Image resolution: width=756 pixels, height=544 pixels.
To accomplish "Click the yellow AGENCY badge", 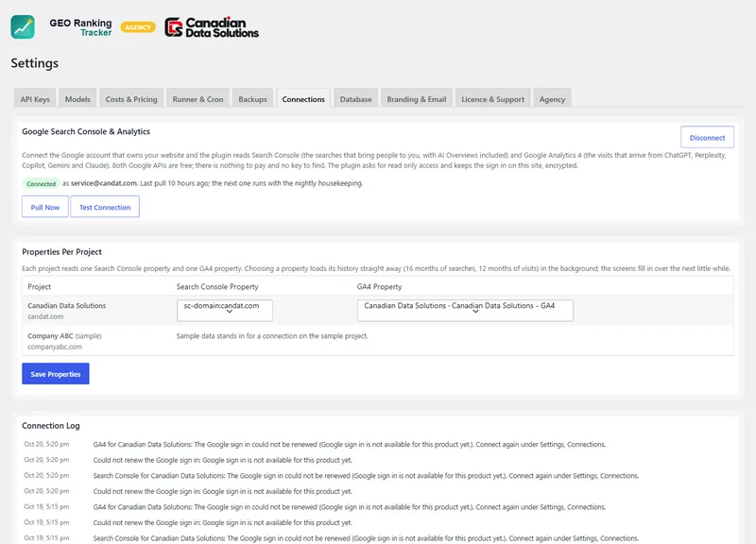I will pos(138,27).
